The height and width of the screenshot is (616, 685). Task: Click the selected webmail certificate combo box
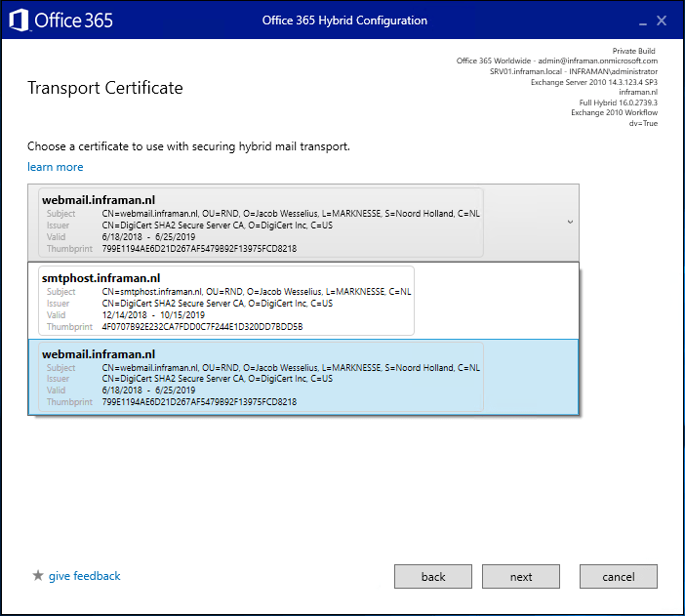293,223
